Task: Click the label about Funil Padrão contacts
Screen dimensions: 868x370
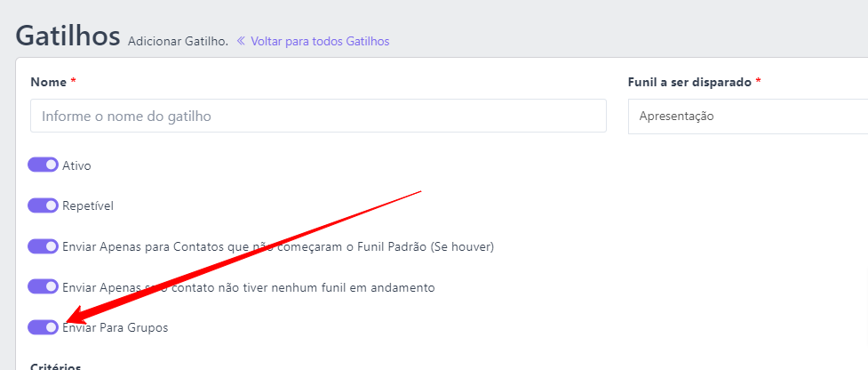Action: (278, 246)
